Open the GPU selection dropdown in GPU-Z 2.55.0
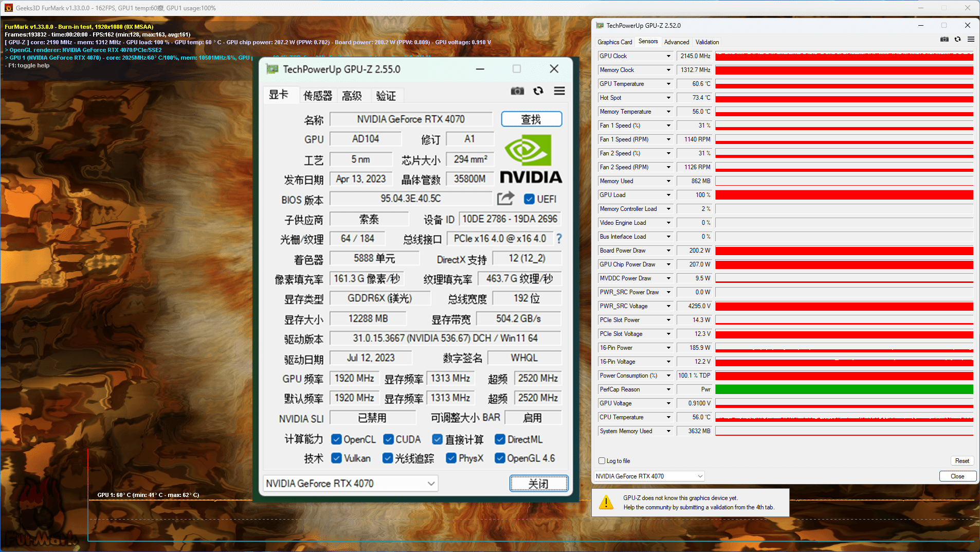 pyautogui.click(x=351, y=484)
